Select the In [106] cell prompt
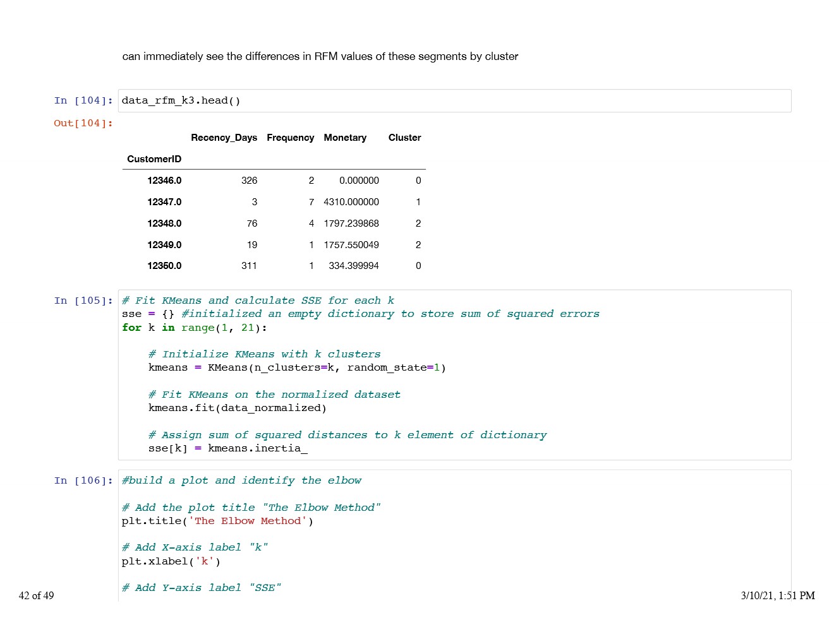This screenshot has width=834, height=644. 83,480
